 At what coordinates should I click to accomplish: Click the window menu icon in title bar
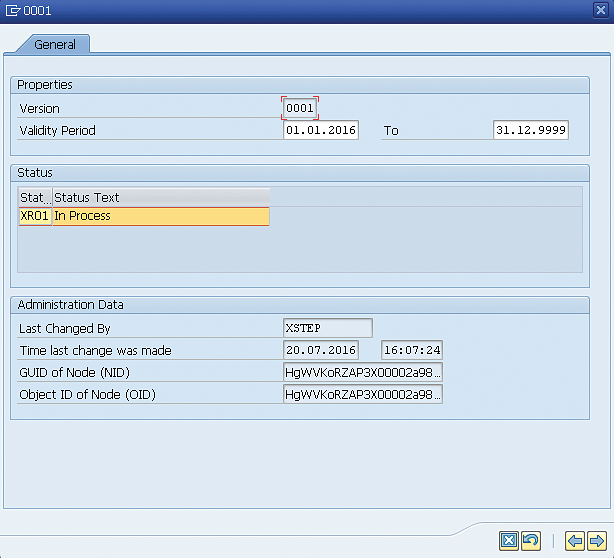[x=11, y=10]
